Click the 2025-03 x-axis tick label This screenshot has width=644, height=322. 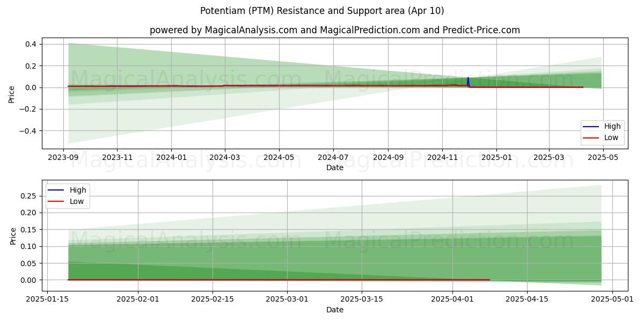click(548, 158)
